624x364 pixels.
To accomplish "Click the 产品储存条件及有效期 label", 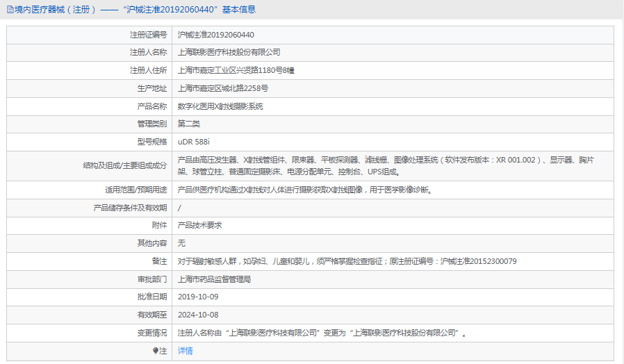I will click(130, 208).
